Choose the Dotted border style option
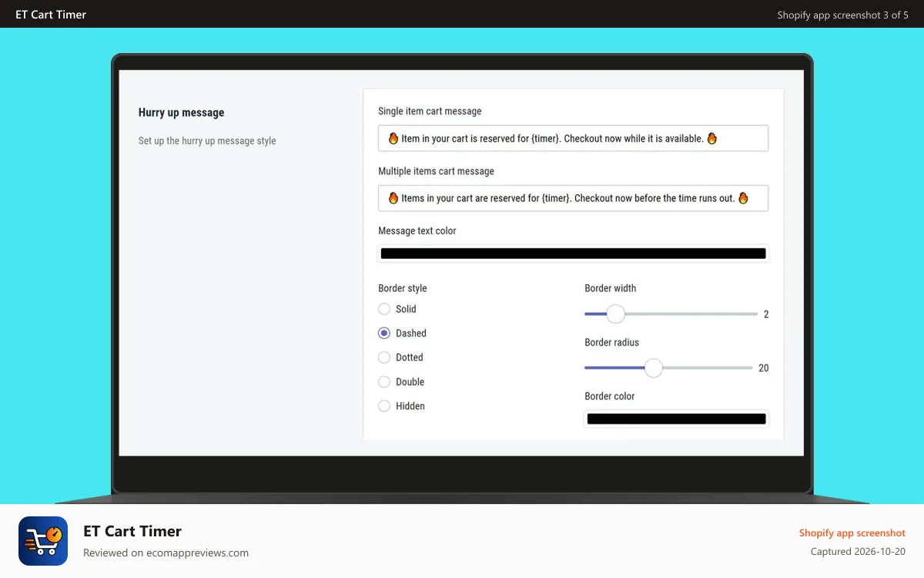Image resolution: width=924 pixels, height=578 pixels. 384,358
